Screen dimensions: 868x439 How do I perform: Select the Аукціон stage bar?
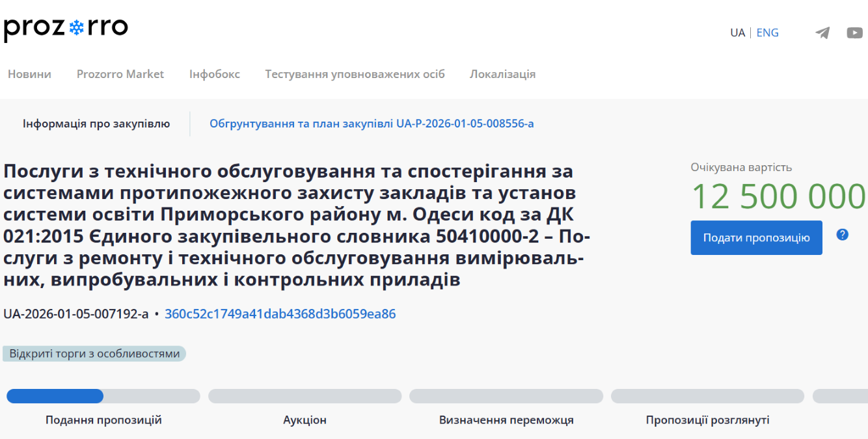click(x=305, y=396)
